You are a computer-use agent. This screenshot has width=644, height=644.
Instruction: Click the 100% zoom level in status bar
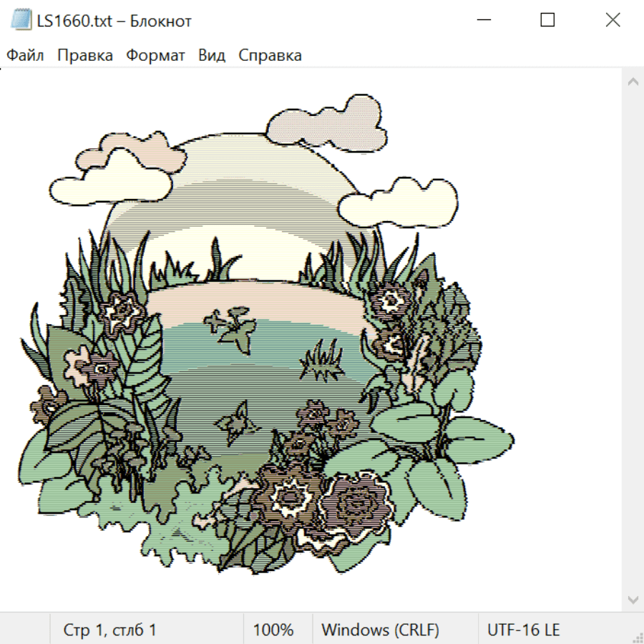pos(273,630)
